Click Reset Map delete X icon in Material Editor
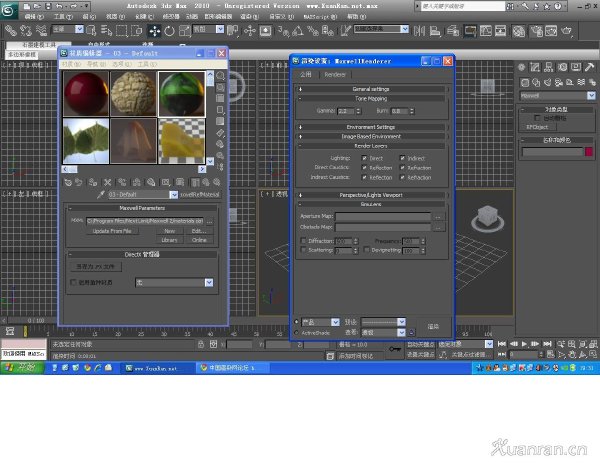This screenshot has width=600, height=464. point(108,182)
